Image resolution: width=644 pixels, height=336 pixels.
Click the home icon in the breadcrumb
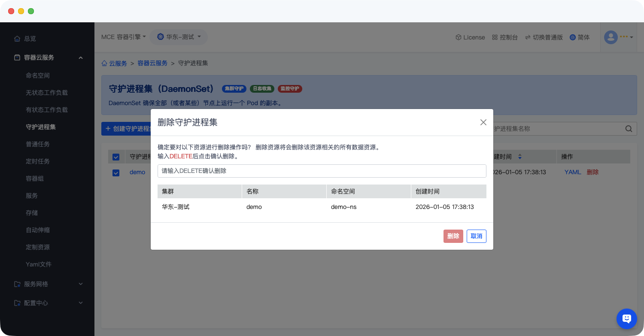coord(104,63)
